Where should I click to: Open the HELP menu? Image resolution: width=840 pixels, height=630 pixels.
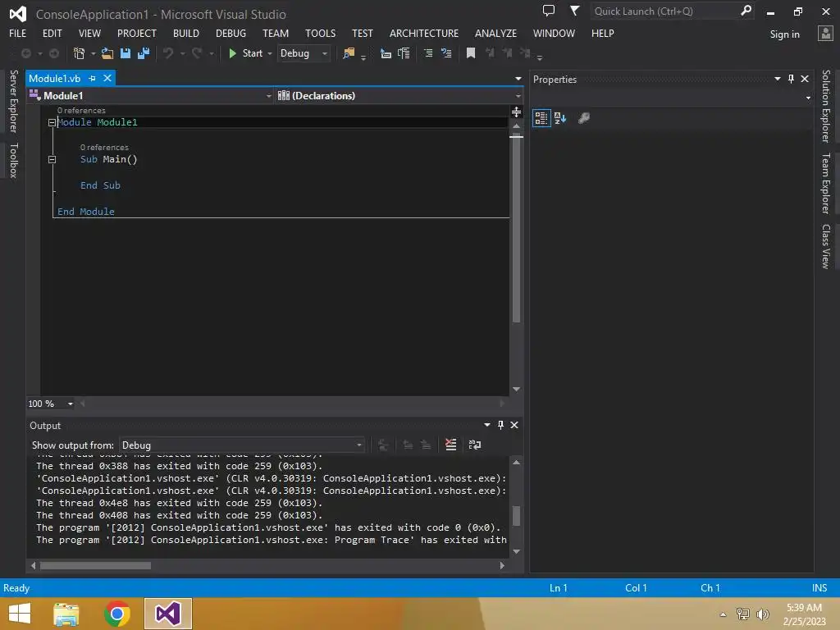click(x=602, y=33)
